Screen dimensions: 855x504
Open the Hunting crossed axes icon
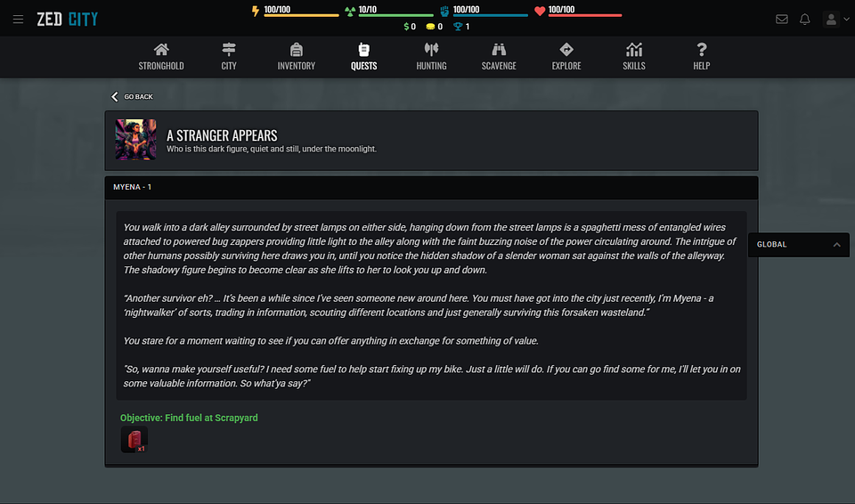431,50
